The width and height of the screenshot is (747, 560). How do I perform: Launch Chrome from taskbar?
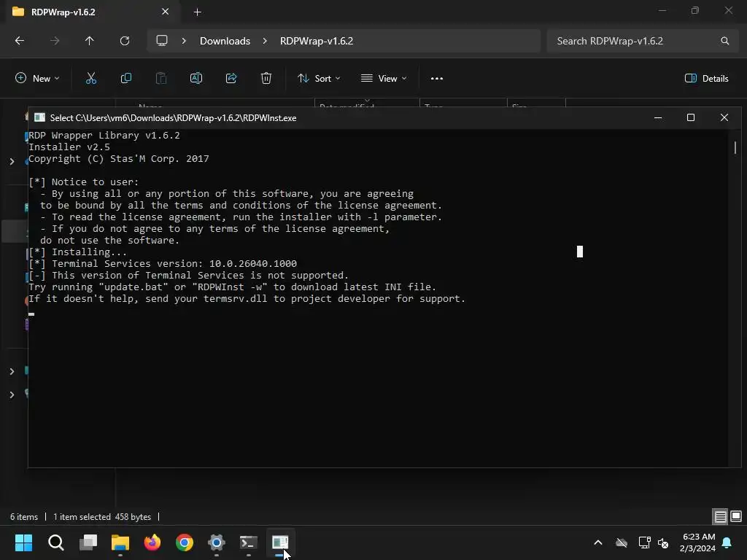click(185, 542)
